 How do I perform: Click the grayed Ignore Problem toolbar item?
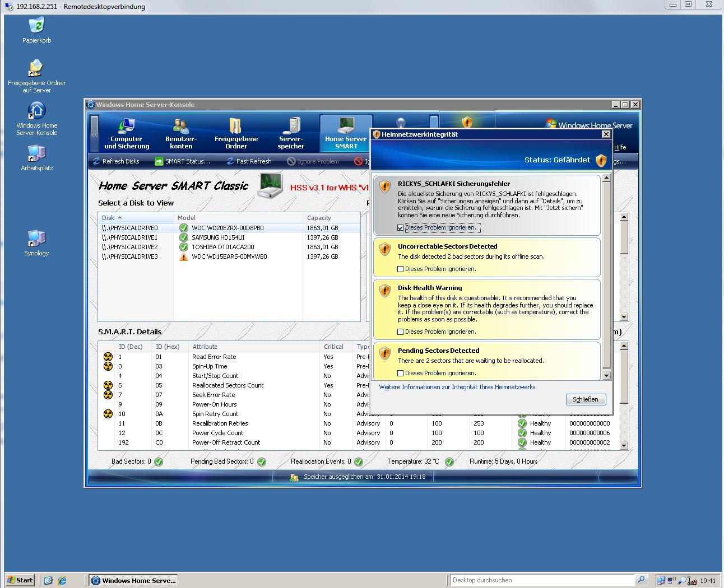(x=313, y=161)
